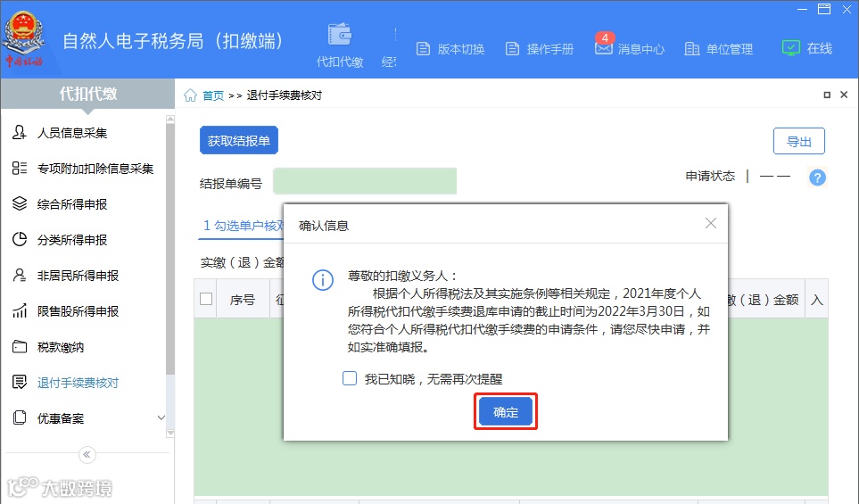The width and height of the screenshot is (859, 504).
Task: Open 综合所得申报 in the sidebar
Action: pyautogui.click(x=71, y=204)
